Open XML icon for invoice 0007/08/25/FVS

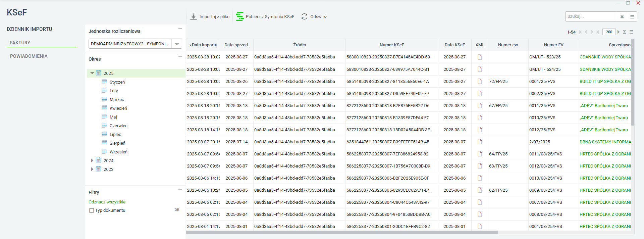pyautogui.click(x=480, y=202)
